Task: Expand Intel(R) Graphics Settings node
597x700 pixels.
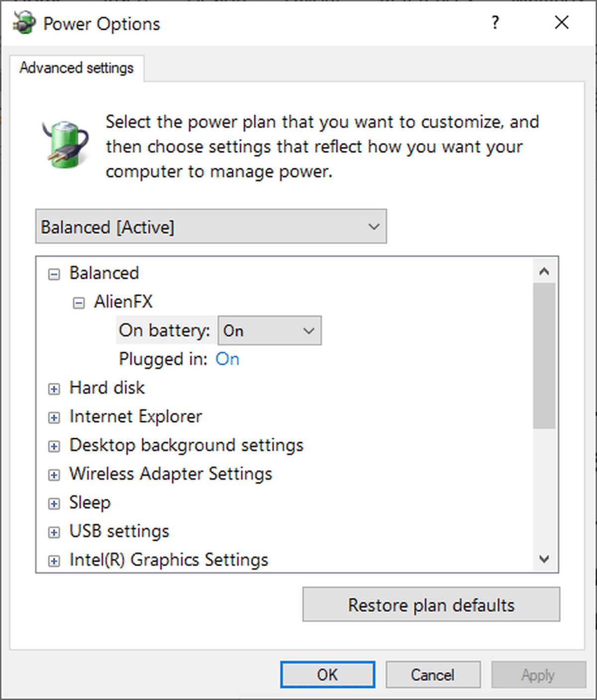Action: (54, 561)
